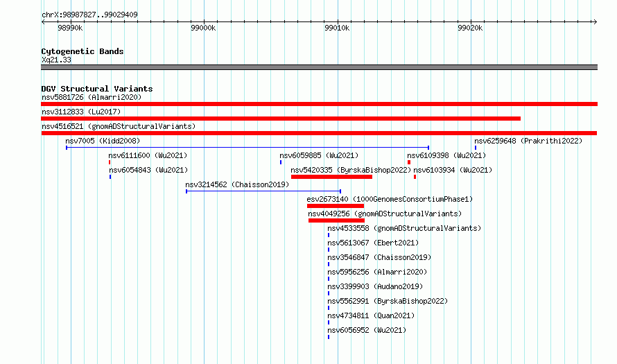The image size is (617, 364).
Task: Open nsv6103934 (Wu2021) label
Action: pos(453,170)
